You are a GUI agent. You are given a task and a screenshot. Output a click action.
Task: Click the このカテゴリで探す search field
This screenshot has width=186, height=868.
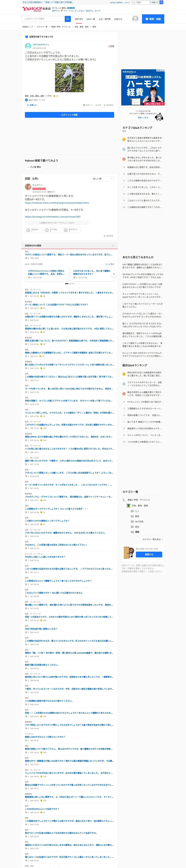(x=43, y=19)
